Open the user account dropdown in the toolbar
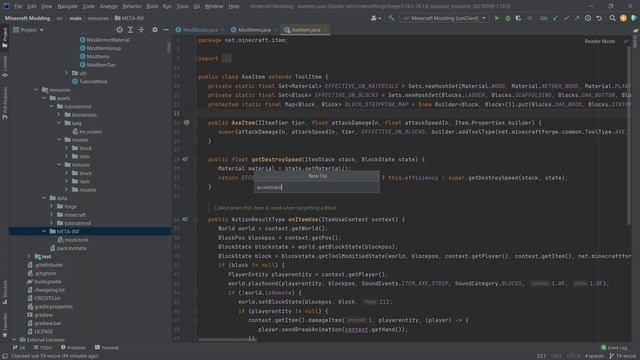The height and width of the screenshot is (360, 640). click(x=376, y=18)
